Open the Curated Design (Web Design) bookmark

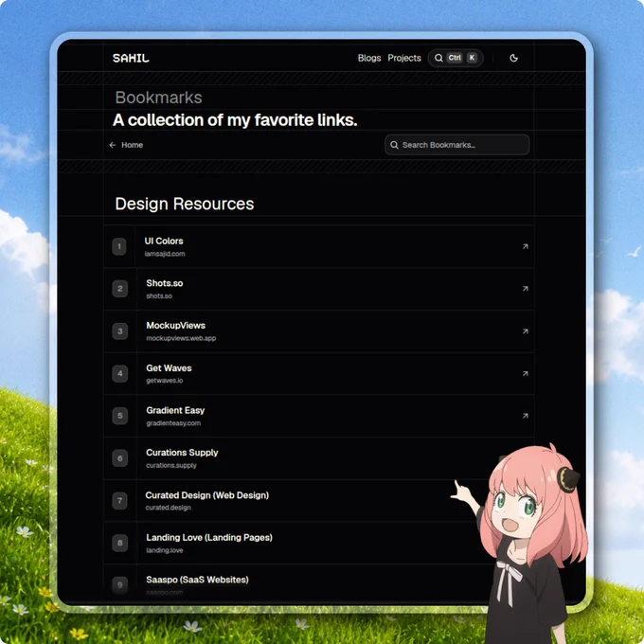[319, 501]
